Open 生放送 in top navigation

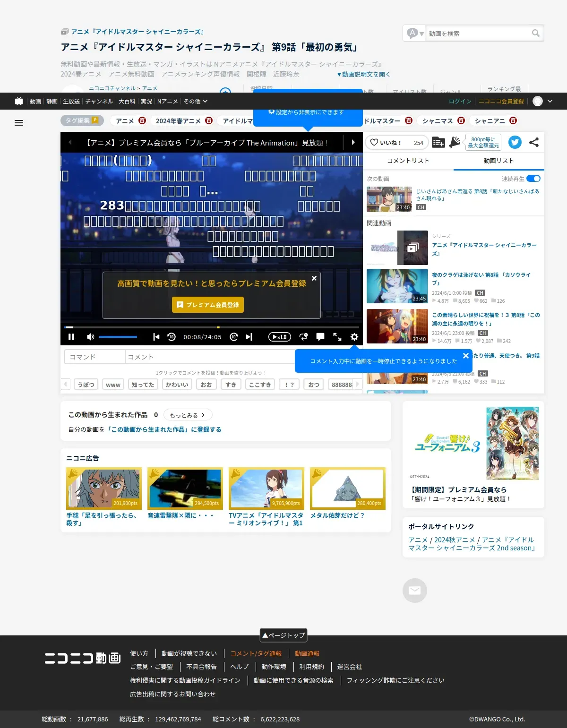[x=71, y=101]
